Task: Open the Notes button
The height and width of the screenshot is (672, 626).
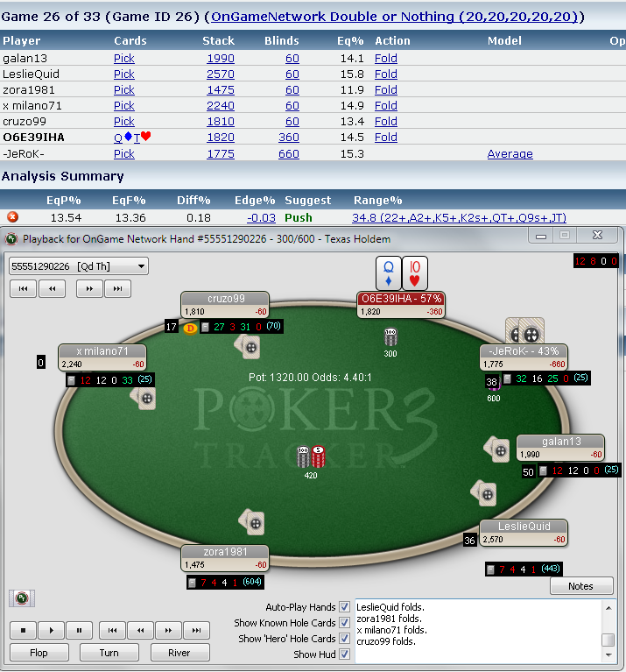Action: pos(580,586)
